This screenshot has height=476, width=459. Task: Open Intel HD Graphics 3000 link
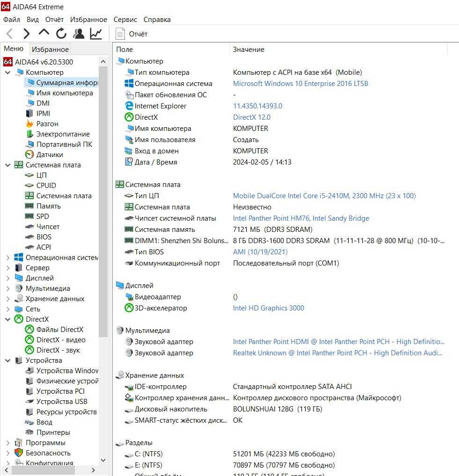click(268, 308)
